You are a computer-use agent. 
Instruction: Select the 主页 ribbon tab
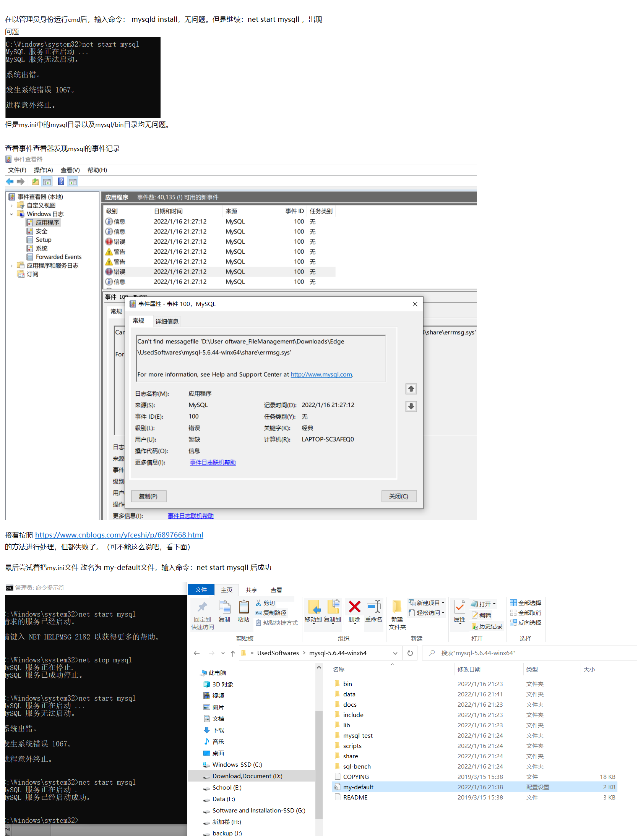point(227,590)
